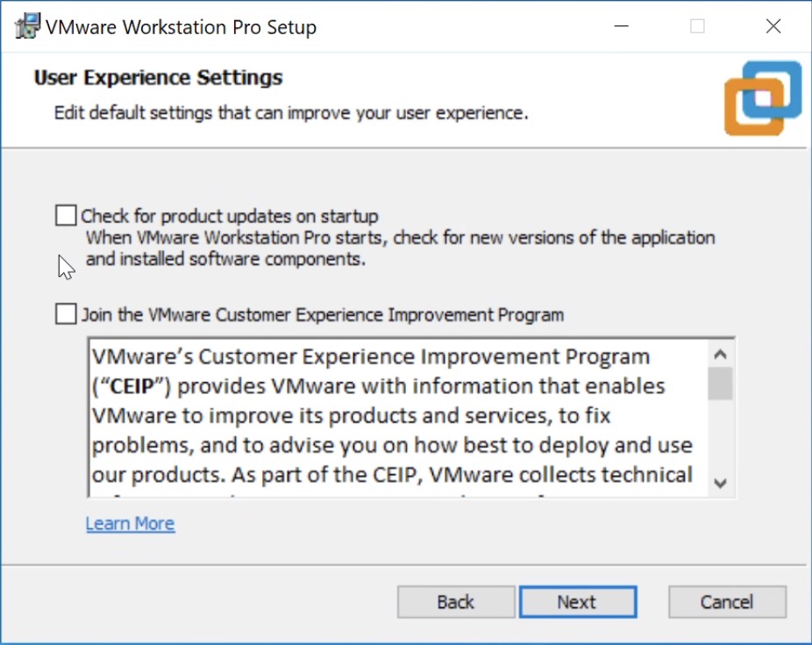The width and height of the screenshot is (812, 645).
Task: Cancel the installation
Action: (x=727, y=602)
